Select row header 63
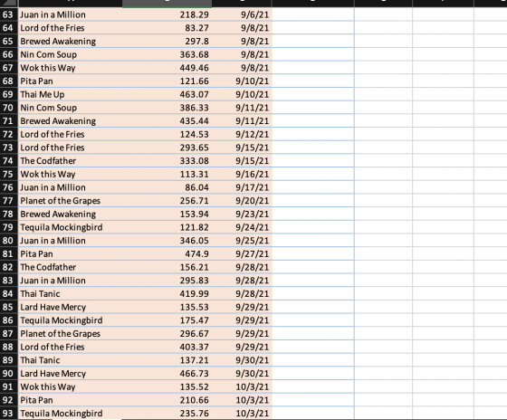Image resolution: width=507 pixels, height=420 pixels. tap(9, 14)
